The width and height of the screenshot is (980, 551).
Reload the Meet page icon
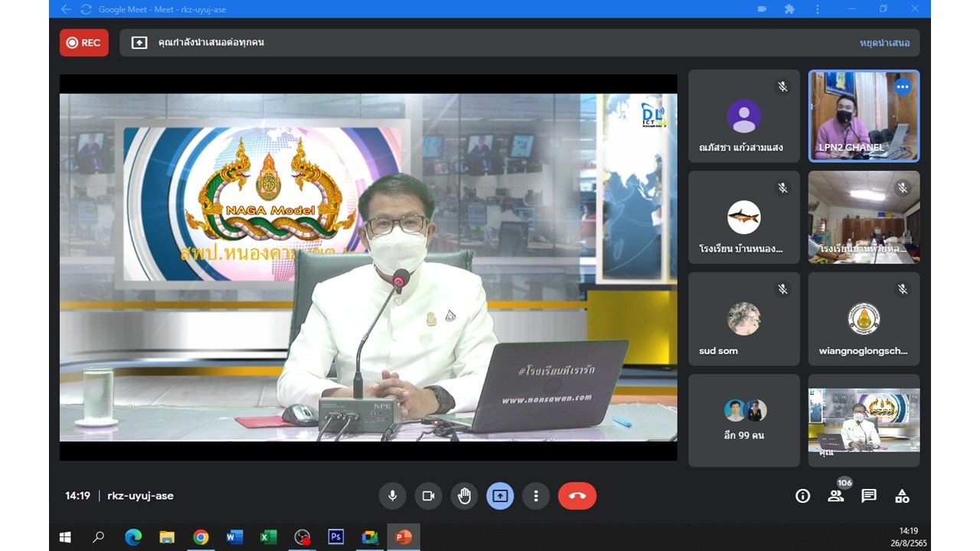click(x=86, y=9)
